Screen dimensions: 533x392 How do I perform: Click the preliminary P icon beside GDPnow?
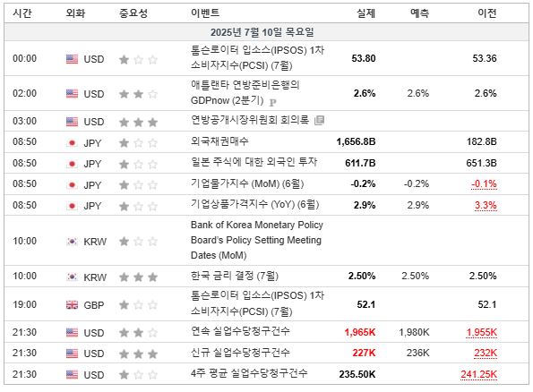point(272,102)
